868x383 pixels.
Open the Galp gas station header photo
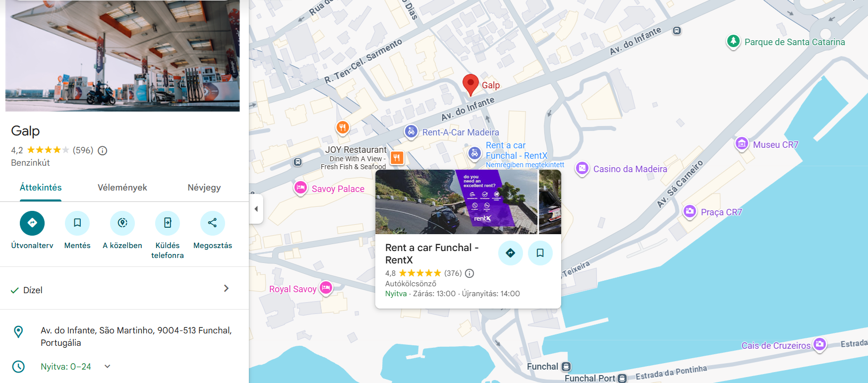(122, 56)
